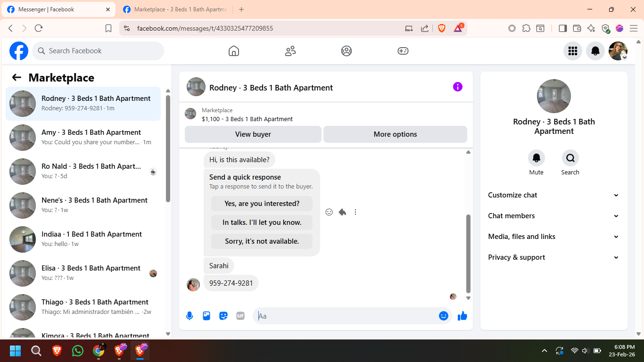Open the Friends icon in top navigation
Screen dimensions: 644x362
[290, 51]
